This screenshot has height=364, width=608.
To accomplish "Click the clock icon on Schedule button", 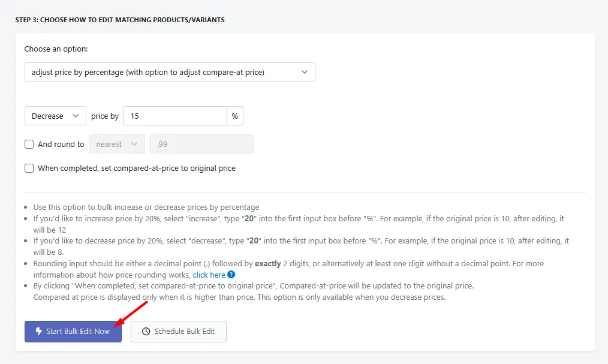I will pyautogui.click(x=146, y=332).
